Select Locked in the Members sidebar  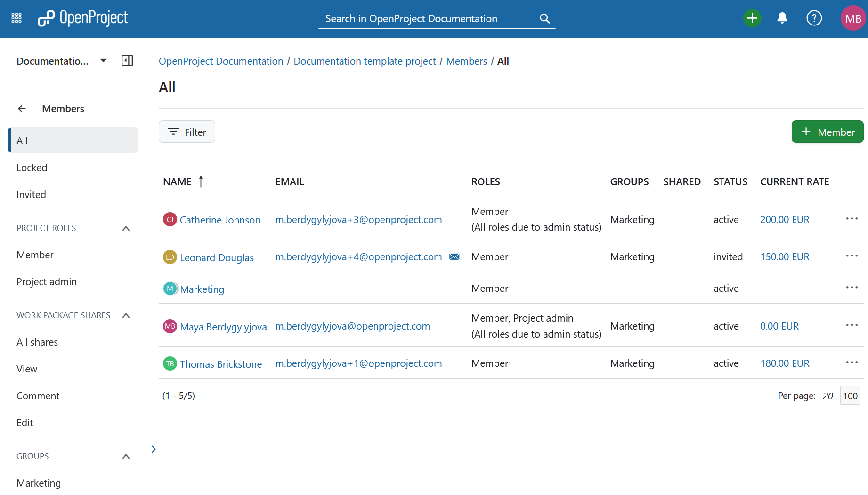coord(32,167)
